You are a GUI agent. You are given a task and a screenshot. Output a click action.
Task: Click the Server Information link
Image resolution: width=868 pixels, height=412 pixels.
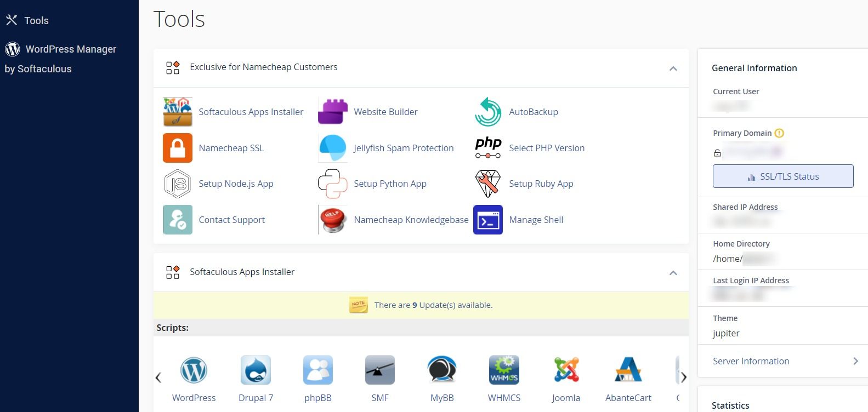click(751, 361)
